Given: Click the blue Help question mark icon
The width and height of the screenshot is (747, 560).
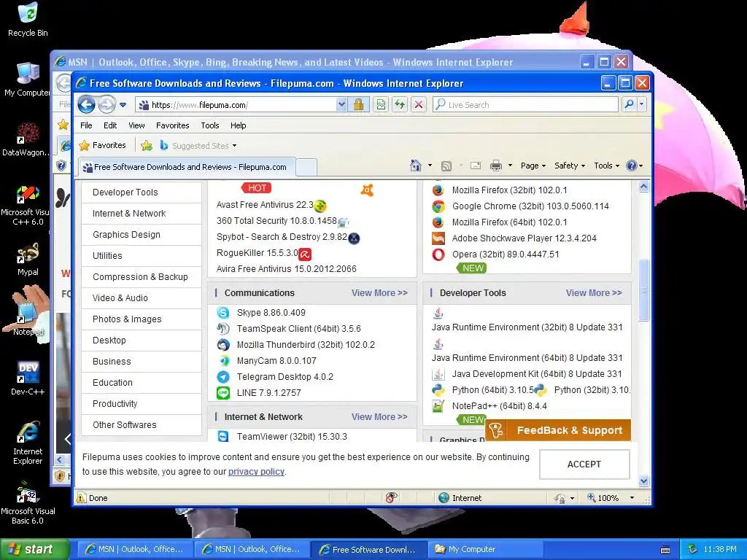Looking at the screenshot, I should coord(632,166).
